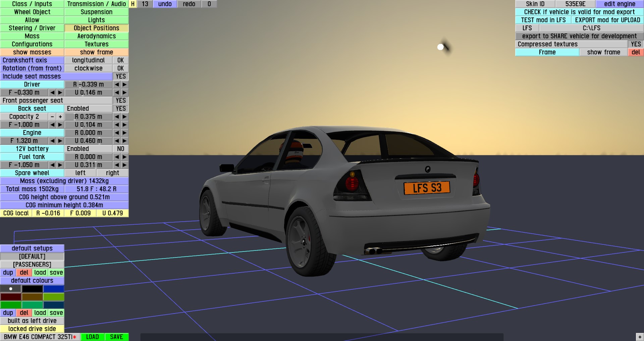Toggle Include seat masses YES

pos(121,76)
